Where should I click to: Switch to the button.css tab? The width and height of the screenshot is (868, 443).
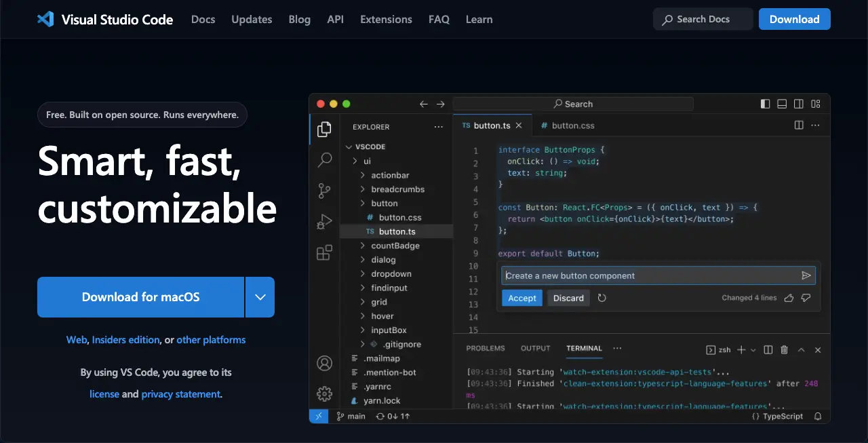(x=567, y=126)
